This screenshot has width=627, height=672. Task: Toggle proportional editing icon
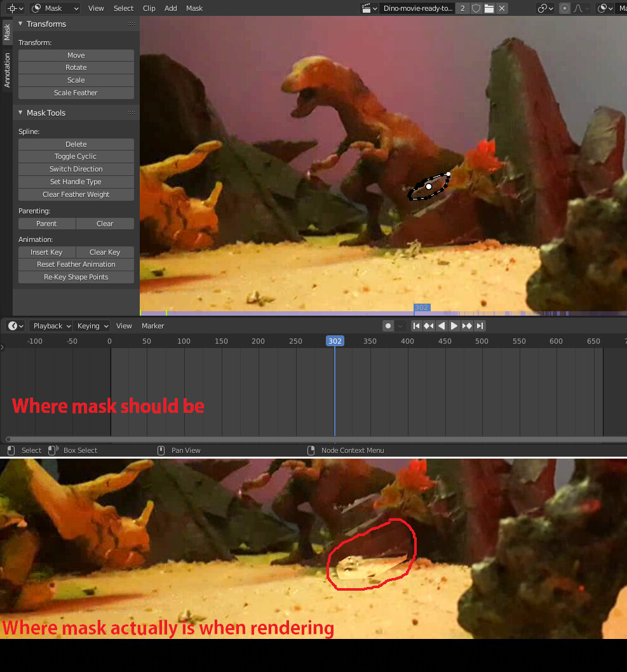tap(565, 8)
